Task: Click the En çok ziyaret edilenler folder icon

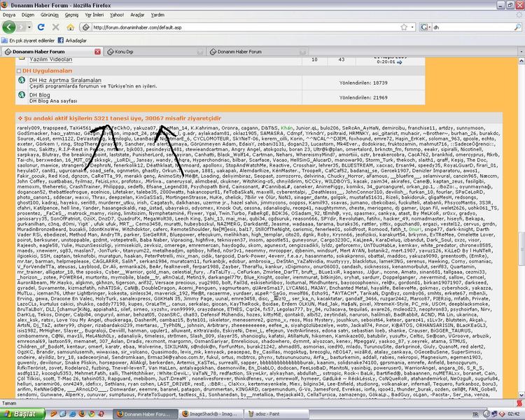Action: pos(5,41)
